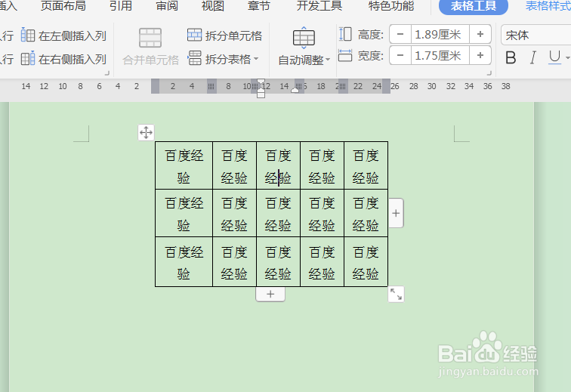Viewport: 571px width, 392px height.
Task: Click the 宽度 value field 1.75厘米
Action: click(x=440, y=55)
